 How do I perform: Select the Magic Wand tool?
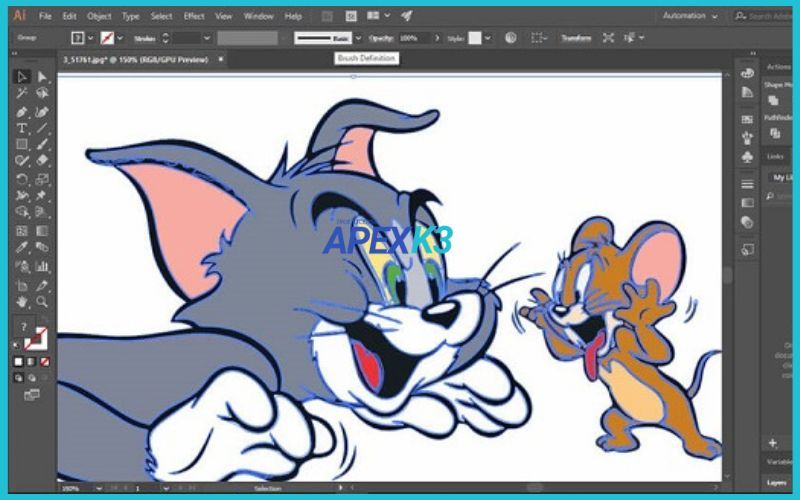click(22, 93)
